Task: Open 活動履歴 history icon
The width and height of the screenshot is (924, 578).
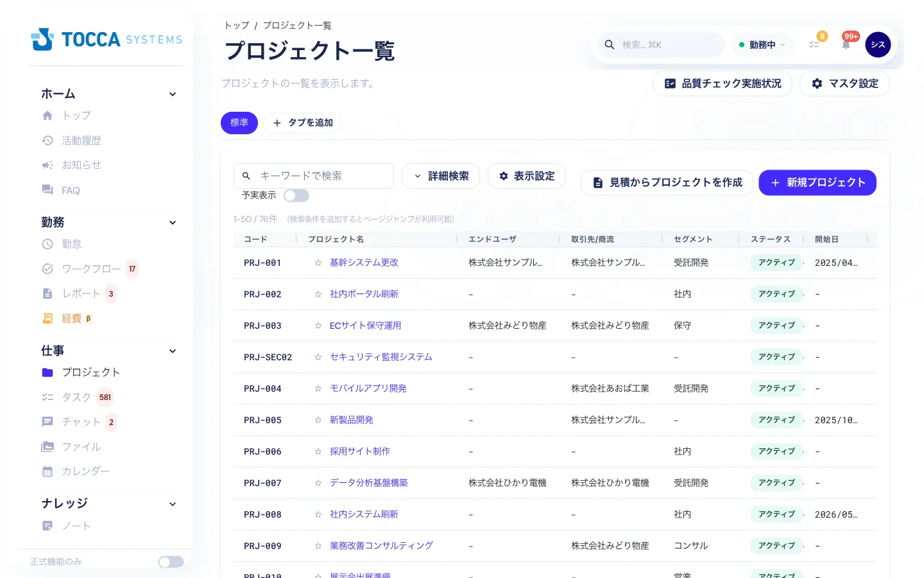Action: coord(47,141)
